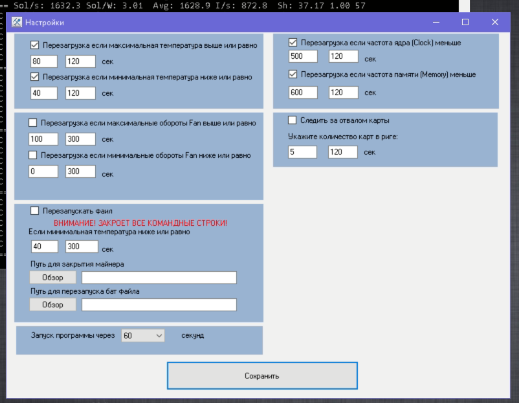Focus number of cards in rig field 5

302,152
